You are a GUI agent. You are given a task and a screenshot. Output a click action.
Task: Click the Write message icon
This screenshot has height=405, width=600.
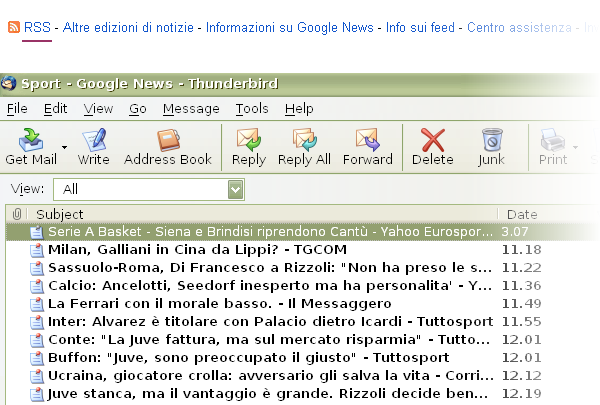tap(94, 139)
